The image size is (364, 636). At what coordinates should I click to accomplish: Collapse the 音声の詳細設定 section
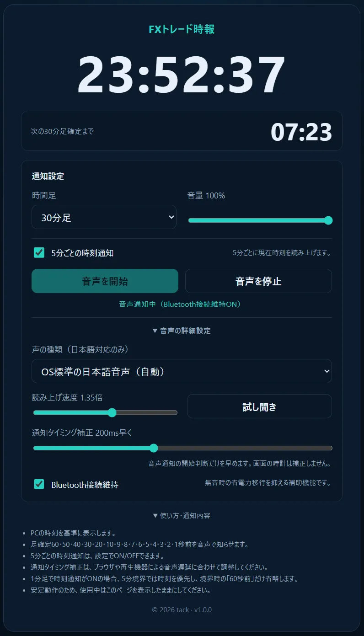click(x=182, y=331)
